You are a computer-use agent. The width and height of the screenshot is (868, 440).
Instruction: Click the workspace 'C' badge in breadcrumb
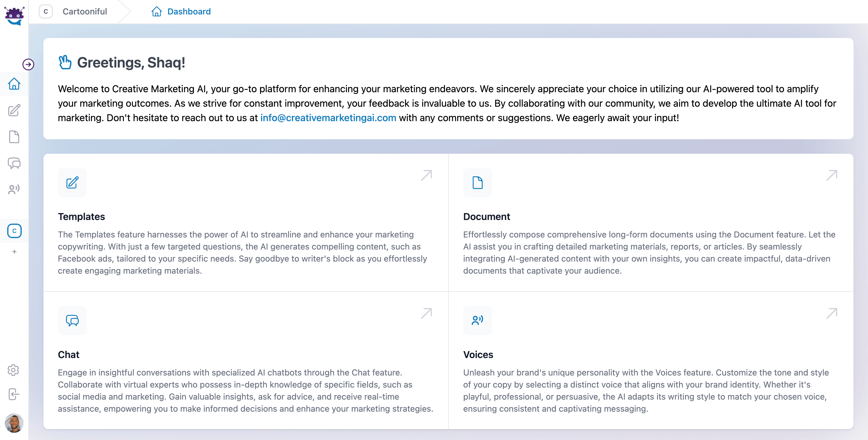coord(46,11)
